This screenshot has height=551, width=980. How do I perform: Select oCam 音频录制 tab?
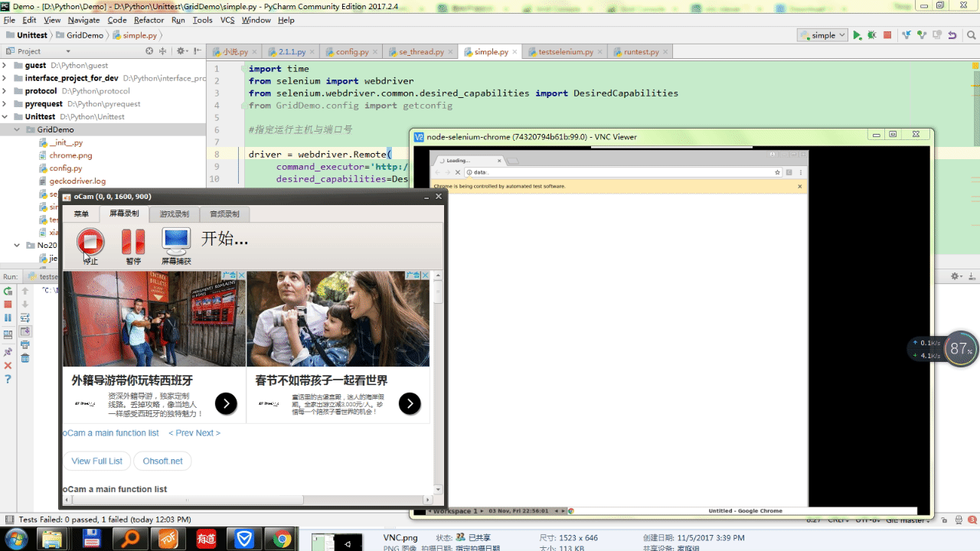224,214
